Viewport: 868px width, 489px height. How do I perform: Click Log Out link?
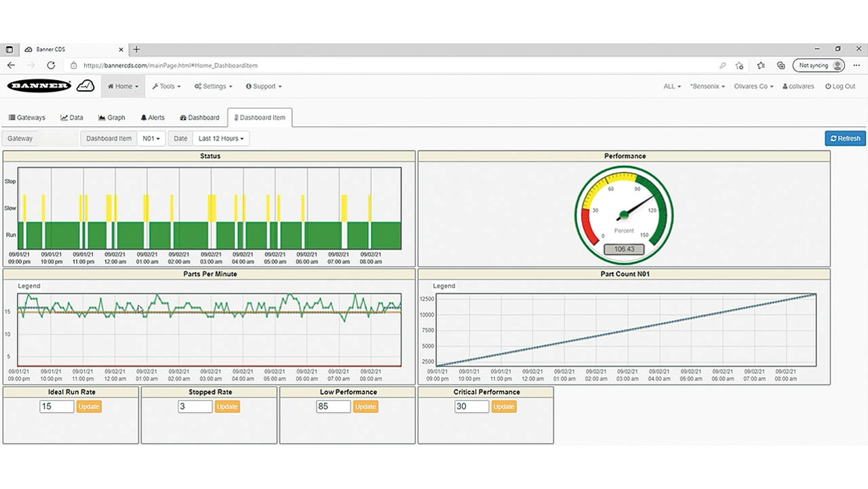(840, 87)
